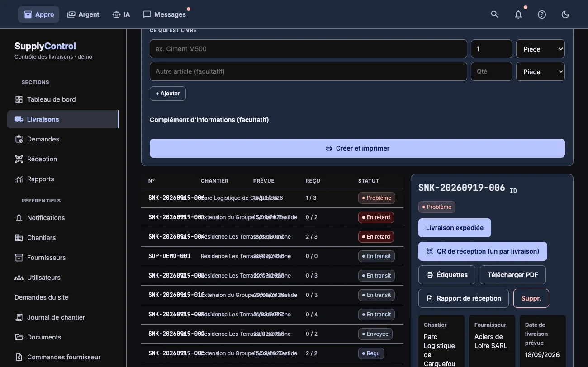The image size is (588, 367).
Task: Click the Étiquettes print button
Action: pyautogui.click(x=446, y=275)
